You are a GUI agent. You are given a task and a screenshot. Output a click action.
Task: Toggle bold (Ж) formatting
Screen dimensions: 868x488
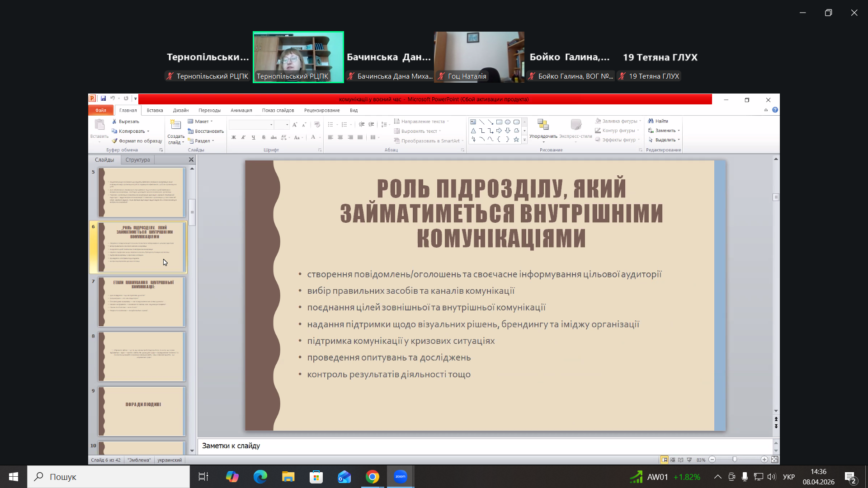234,137
